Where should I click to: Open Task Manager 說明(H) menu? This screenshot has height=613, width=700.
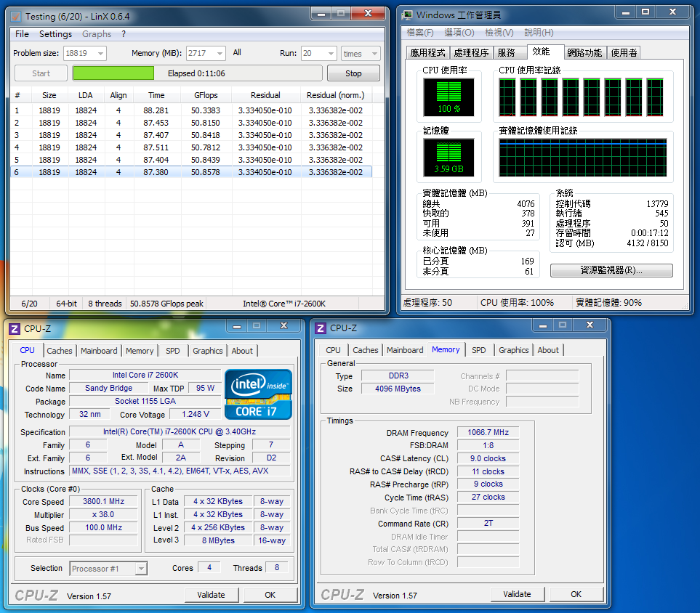pos(539,33)
